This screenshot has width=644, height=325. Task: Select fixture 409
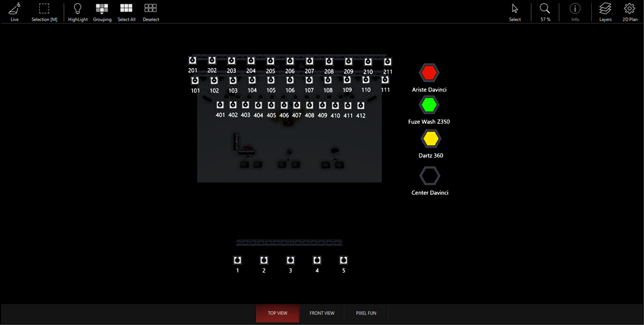pyautogui.click(x=322, y=105)
